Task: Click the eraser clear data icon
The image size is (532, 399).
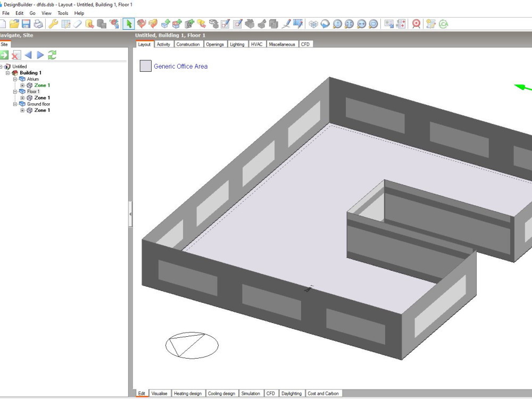Action: [x=77, y=24]
